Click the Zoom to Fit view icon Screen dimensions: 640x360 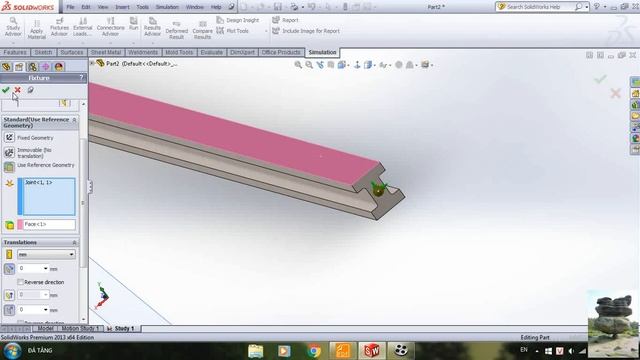point(298,65)
